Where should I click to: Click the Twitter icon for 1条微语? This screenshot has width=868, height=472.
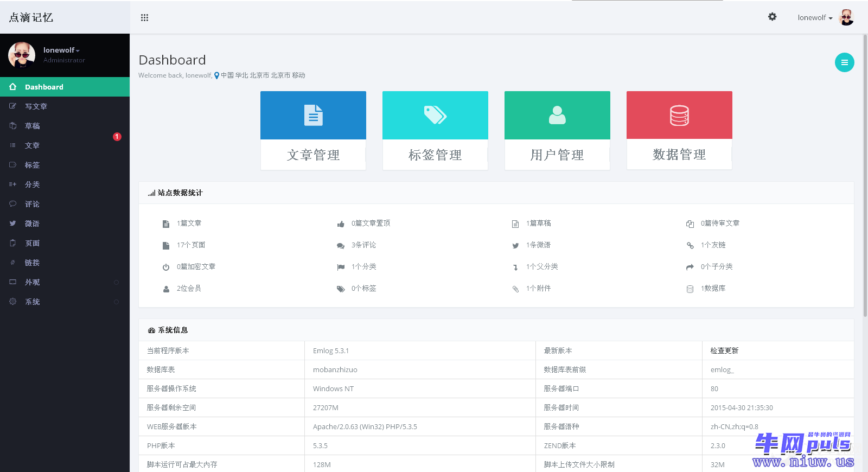pos(515,246)
